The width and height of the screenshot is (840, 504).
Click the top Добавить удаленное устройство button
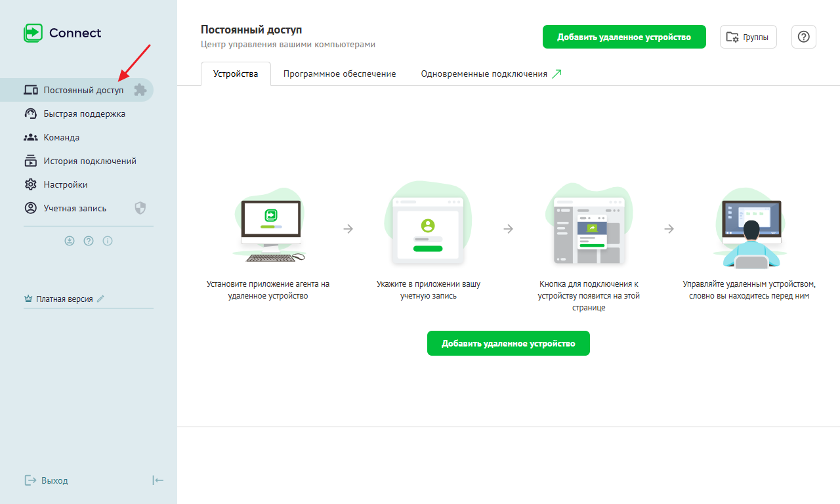(623, 37)
